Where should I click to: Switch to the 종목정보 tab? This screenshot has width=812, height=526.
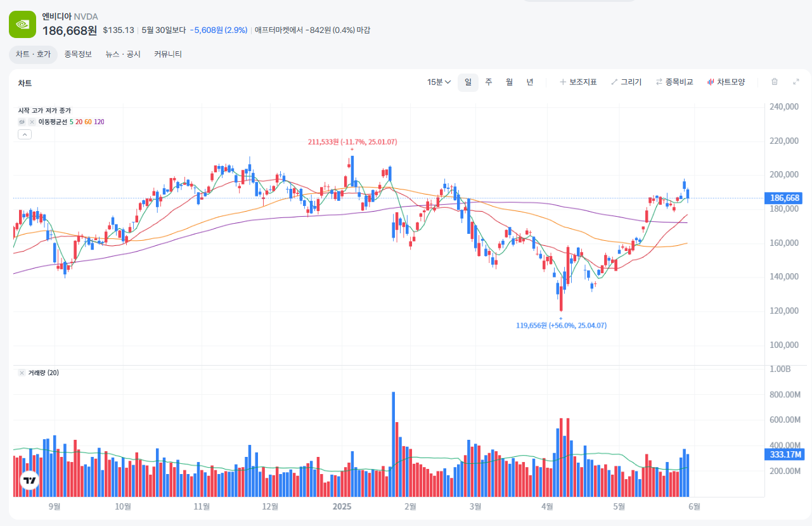click(78, 55)
